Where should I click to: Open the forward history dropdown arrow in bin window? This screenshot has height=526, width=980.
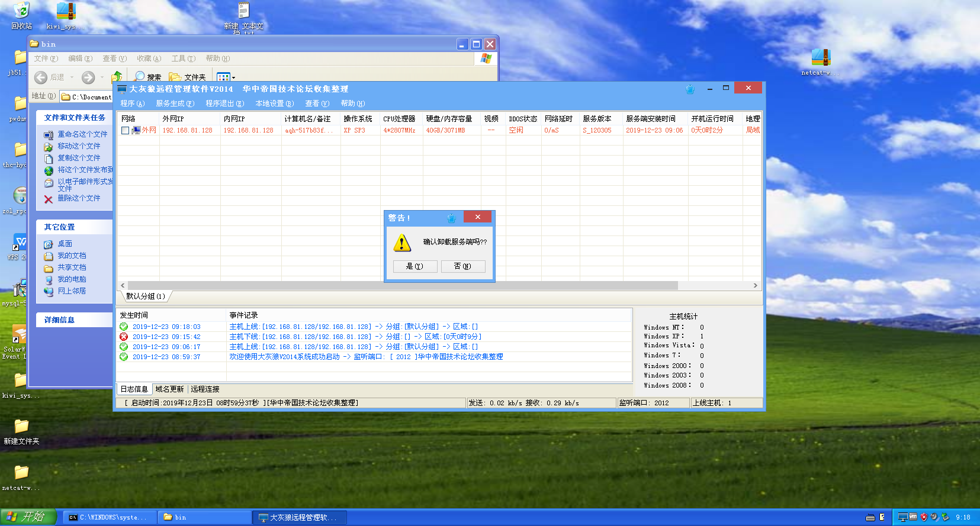102,78
